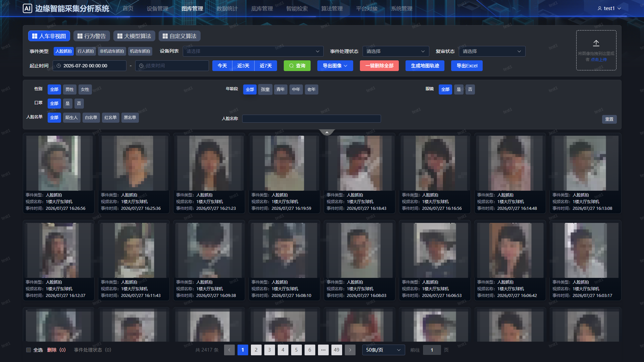Screen dimensions: 644x362
Task: Filter face list by 陌生人
Action: [71, 118]
